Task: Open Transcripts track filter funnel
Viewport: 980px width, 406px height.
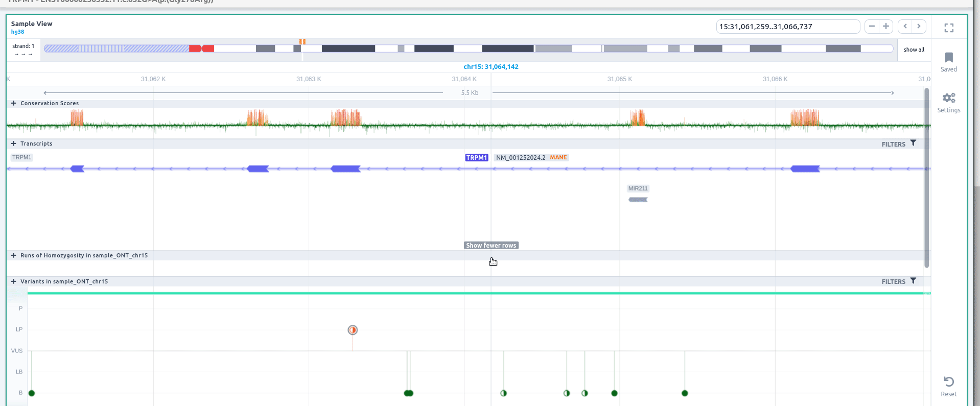Action: coord(913,144)
